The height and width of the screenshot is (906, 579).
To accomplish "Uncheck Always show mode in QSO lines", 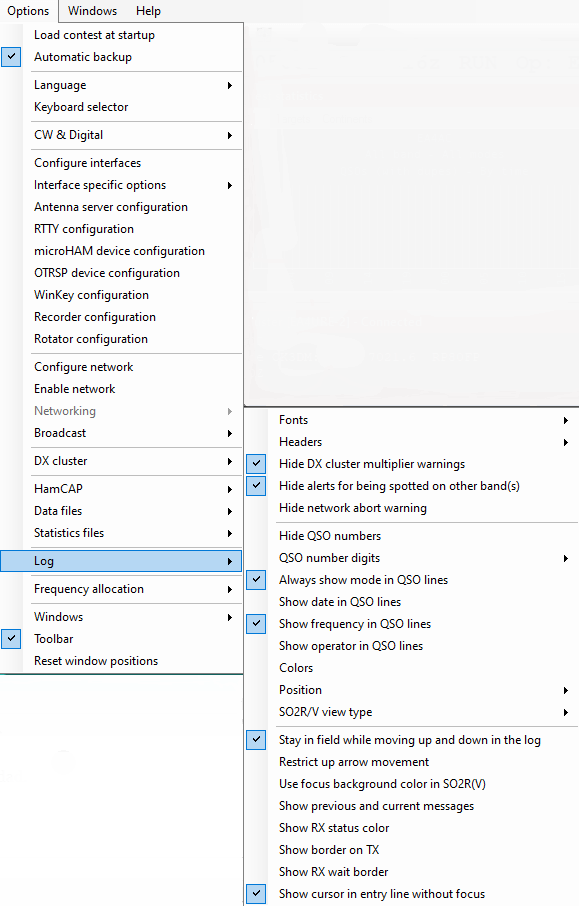I will click(x=256, y=580).
